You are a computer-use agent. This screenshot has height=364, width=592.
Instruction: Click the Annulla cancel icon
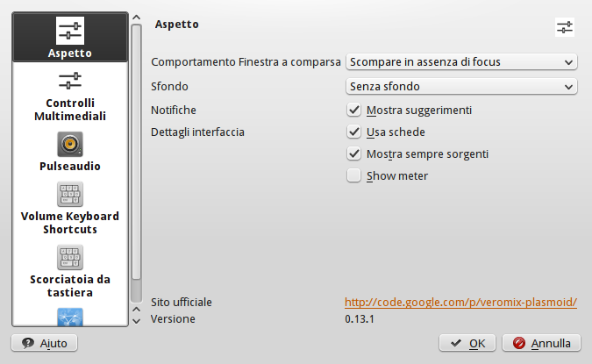coord(519,343)
